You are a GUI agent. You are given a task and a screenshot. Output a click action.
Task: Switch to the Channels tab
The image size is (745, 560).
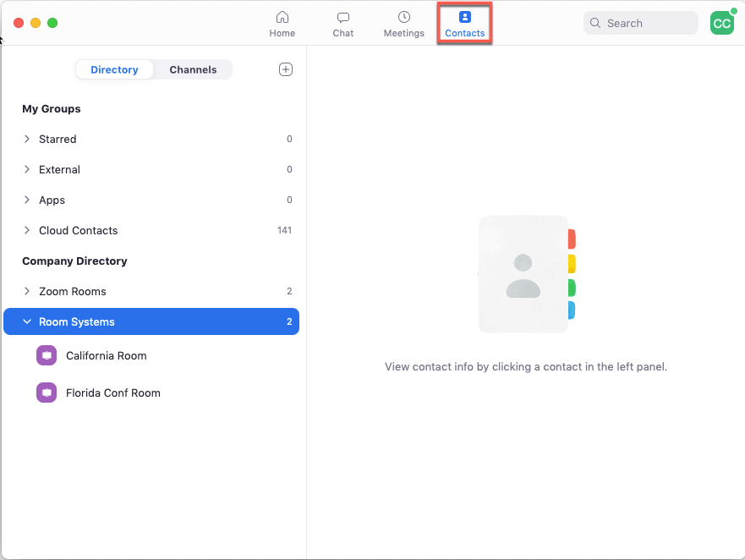pyautogui.click(x=193, y=69)
